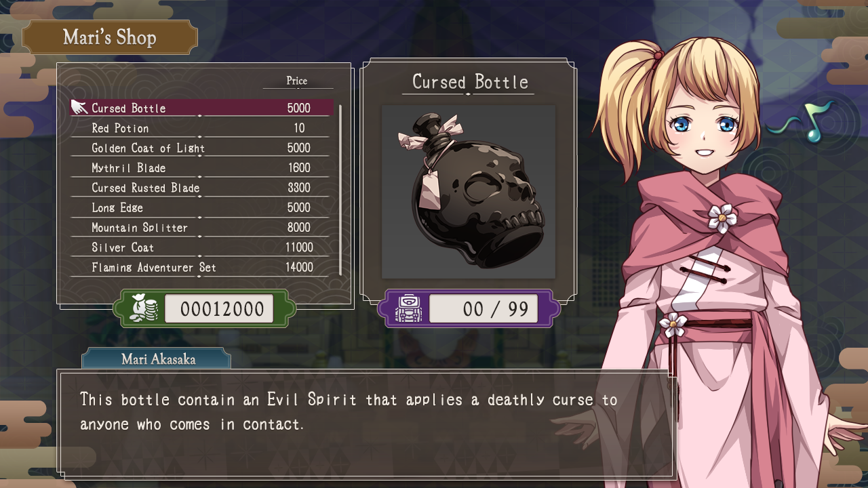
Task: Click the pointing hand cursor icon
Action: coord(79,107)
